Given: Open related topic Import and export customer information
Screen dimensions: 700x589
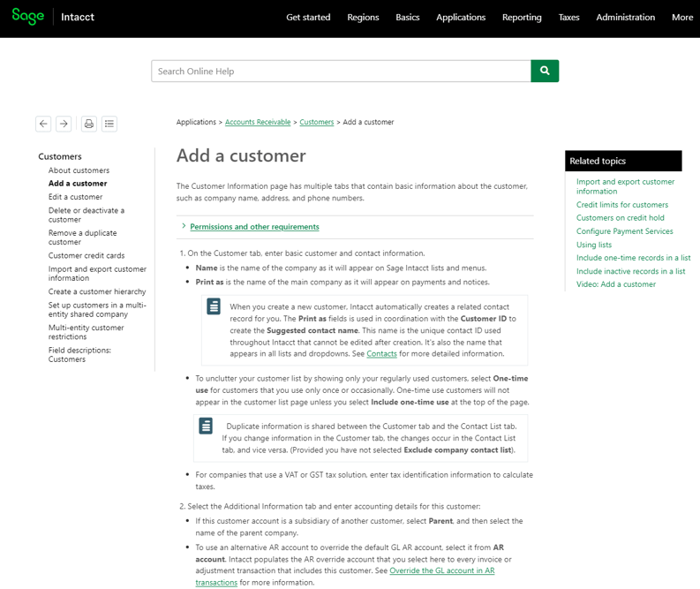Looking at the screenshot, I should point(625,186).
